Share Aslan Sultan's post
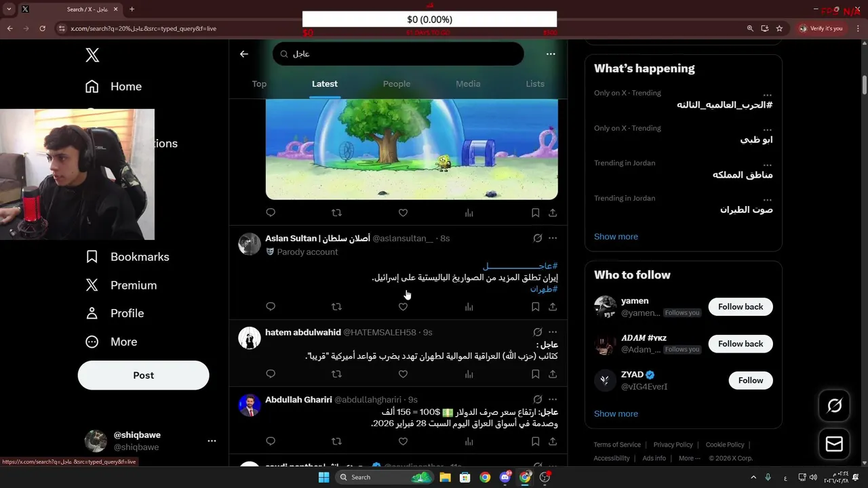 pos(553,307)
